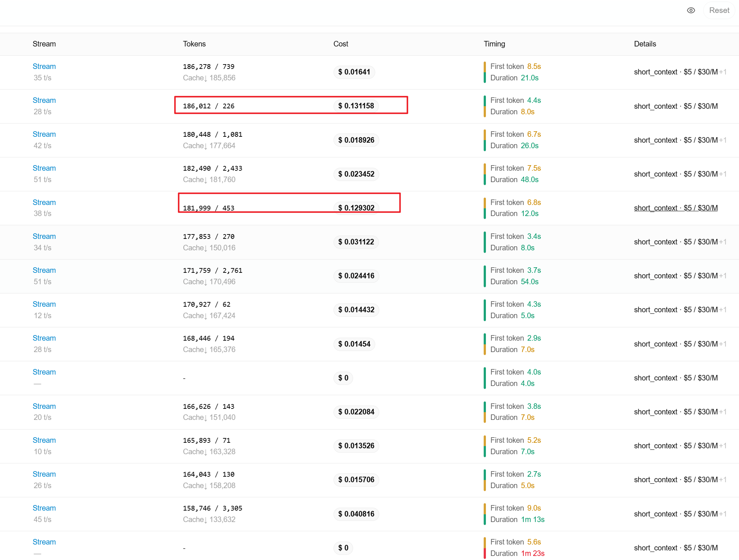This screenshot has width=739, height=560.
Task: Click token count 186,012 / 226
Action: point(209,106)
